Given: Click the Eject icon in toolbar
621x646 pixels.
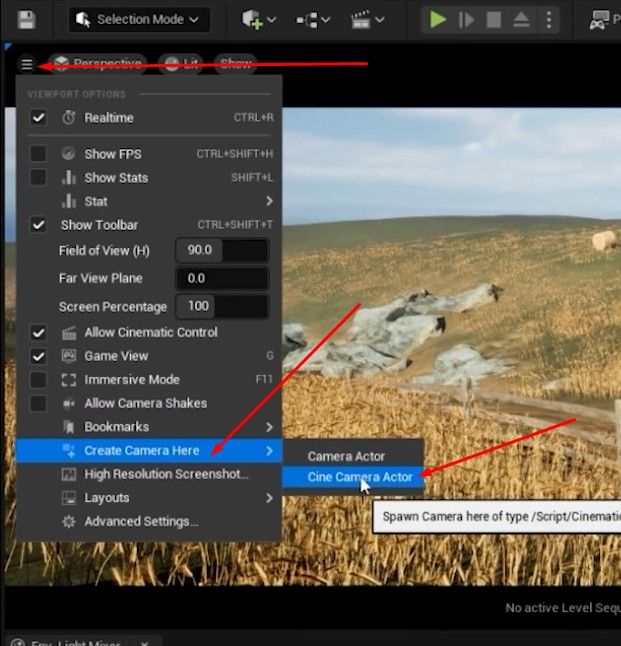Looking at the screenshot, I should coord(521,19).
